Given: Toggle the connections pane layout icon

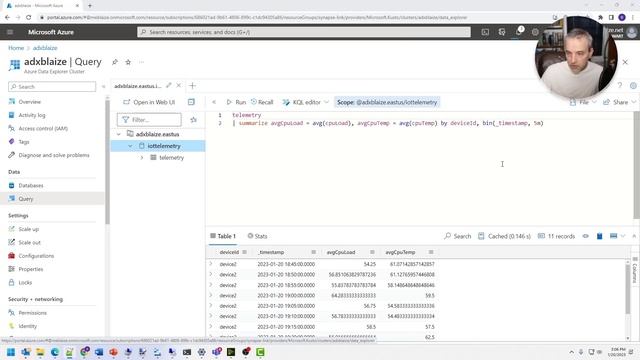Looking at the screenshot, I should tap(191, 102).
